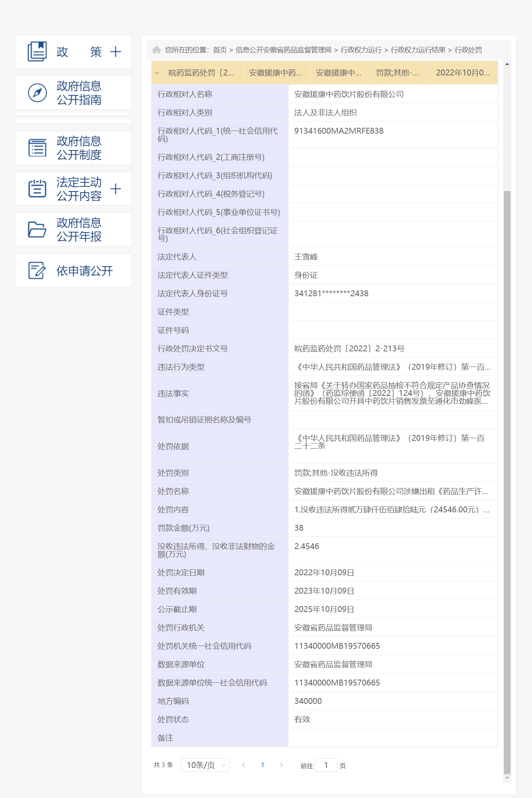Image resolution: width=532 pixels, height=798 pixels.
Task: Go to next page arrow
Action: click(281, 765)
